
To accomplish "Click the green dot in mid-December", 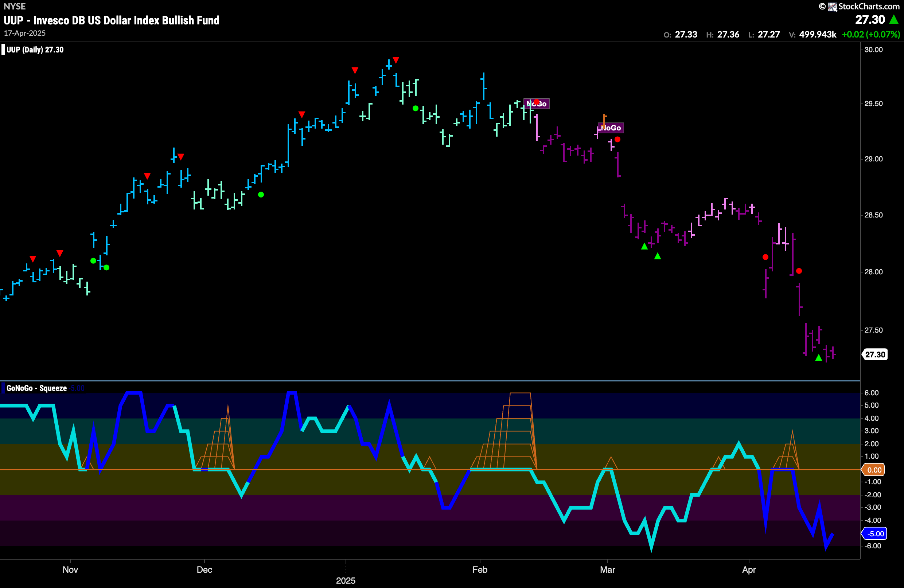I will point(261,195).
